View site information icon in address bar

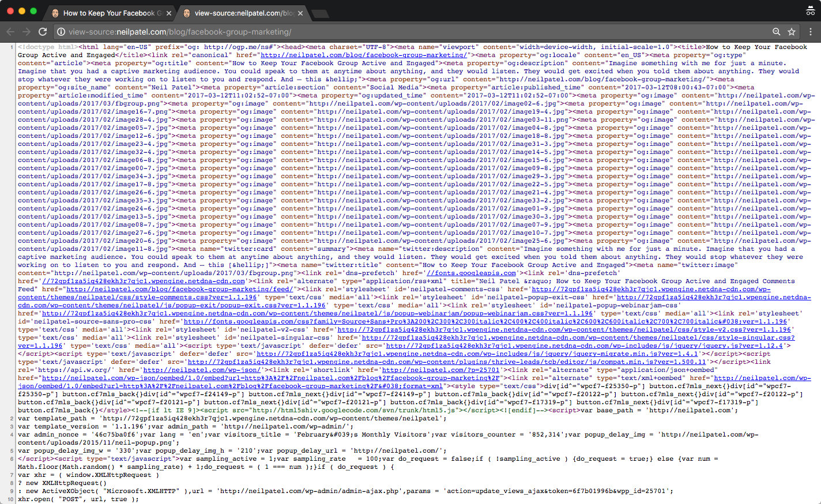(x=61, y=32)
